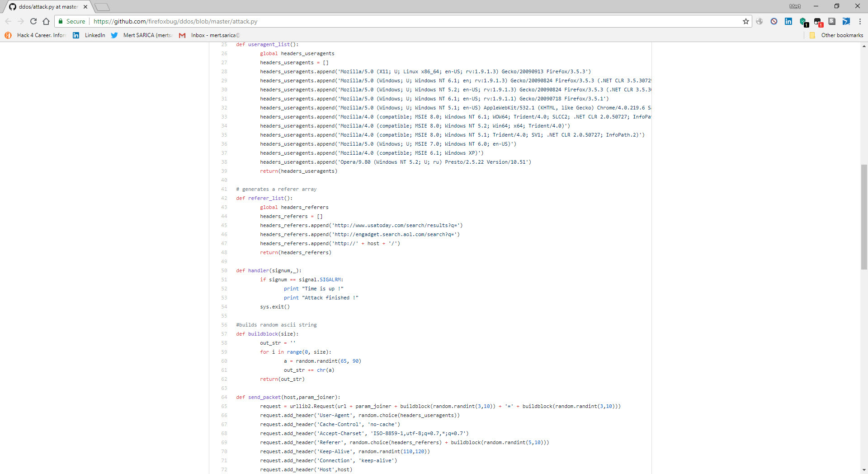Screen dimensions: 868x474
Task: Open a new browser tab
Action: 102,7
